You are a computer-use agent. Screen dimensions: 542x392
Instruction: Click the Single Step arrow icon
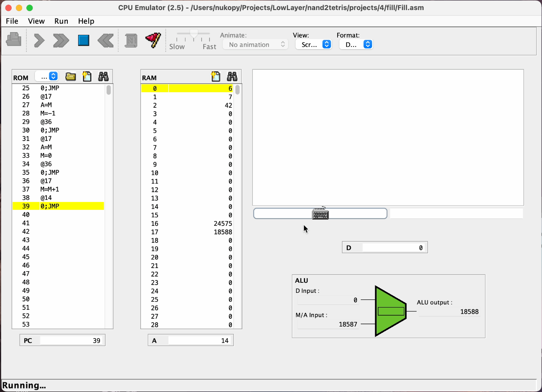click(39, 40)
